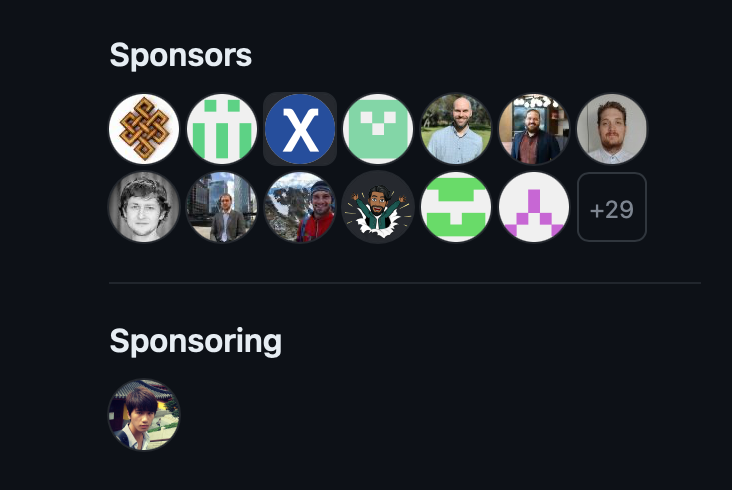Open the red jacket snowy mountain avatar

coord(300,207)
